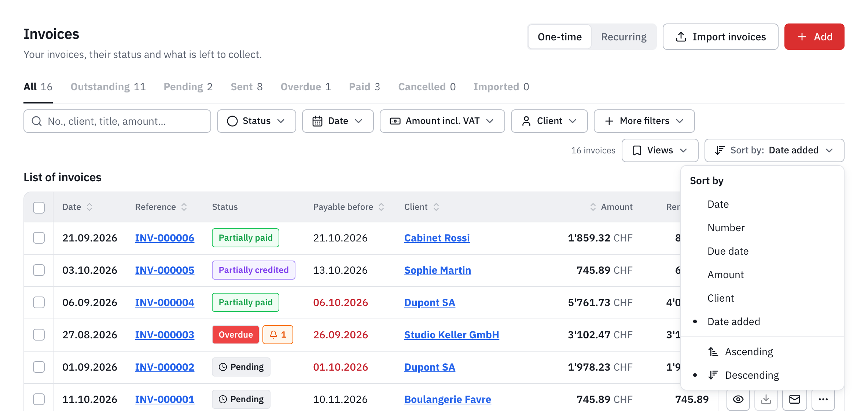Check the box for invoice INV-000003
The height and width of the screenshot is (411, 868).
(39, 335)
